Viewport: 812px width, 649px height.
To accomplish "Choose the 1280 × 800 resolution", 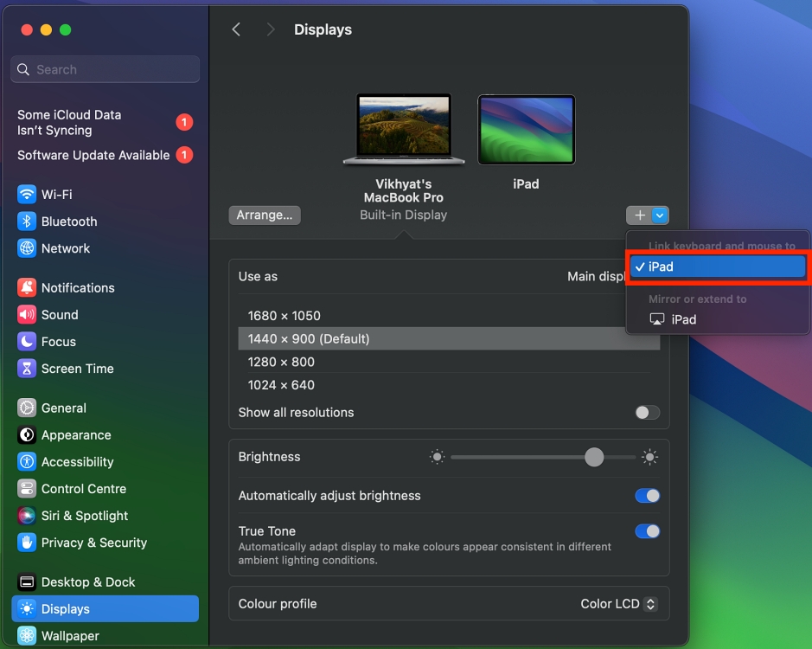I will point(449,362).
